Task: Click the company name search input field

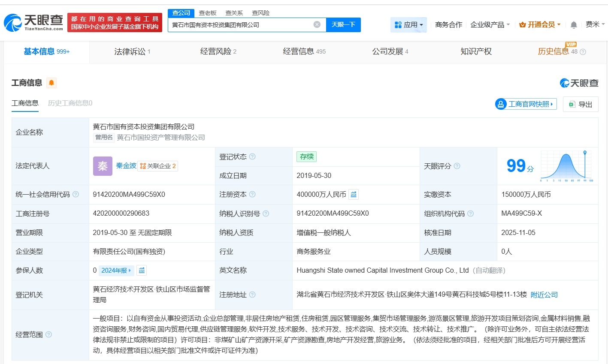Action: (x=240, y=25)
